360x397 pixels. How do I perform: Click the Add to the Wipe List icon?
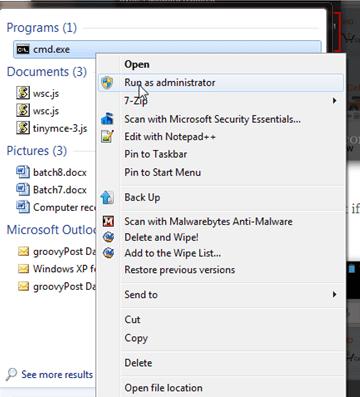point(108,253)
